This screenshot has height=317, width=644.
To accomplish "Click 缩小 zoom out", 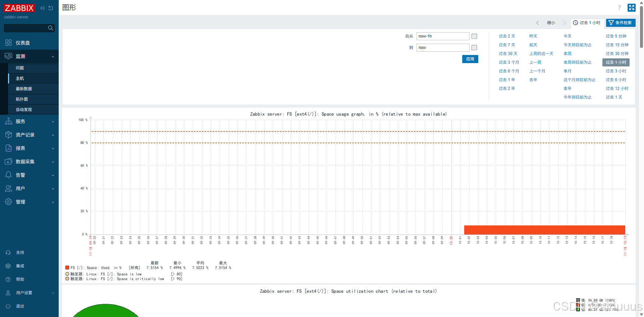I will click(551, 23).
